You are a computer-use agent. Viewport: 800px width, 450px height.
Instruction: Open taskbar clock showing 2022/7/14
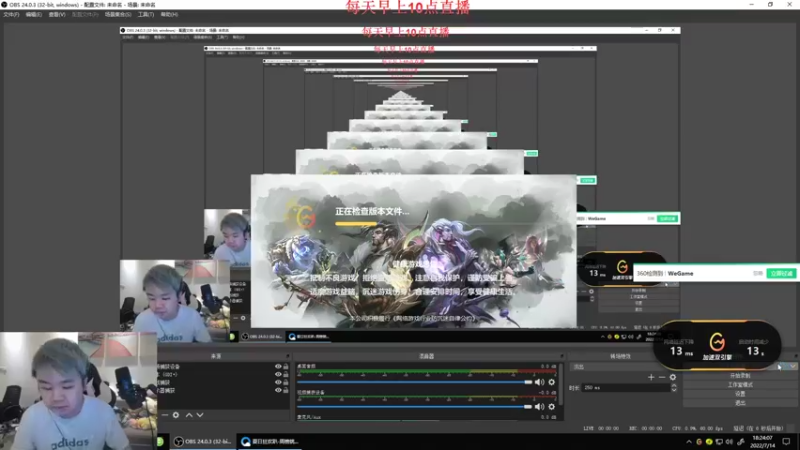click(x=763, y=442)
